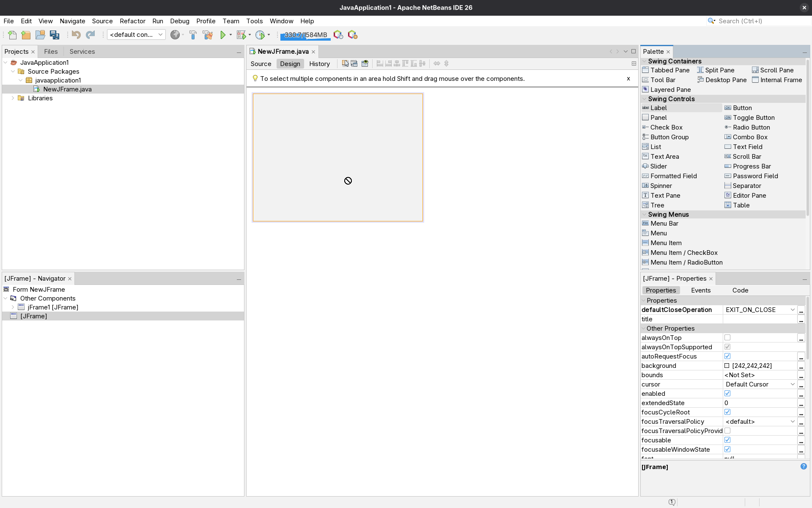
Task: Click the Clean and Build icon
Action: (x=208, y=35)
